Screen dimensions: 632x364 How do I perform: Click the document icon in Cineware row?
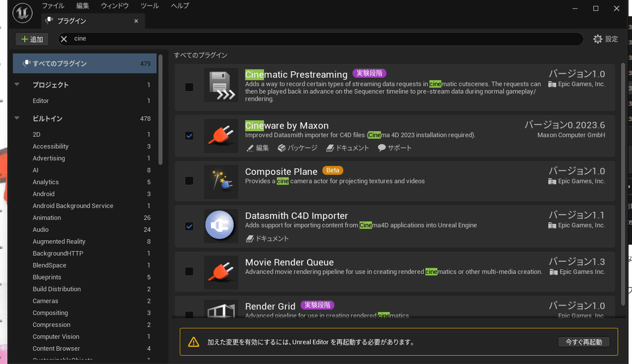(330, 148)
